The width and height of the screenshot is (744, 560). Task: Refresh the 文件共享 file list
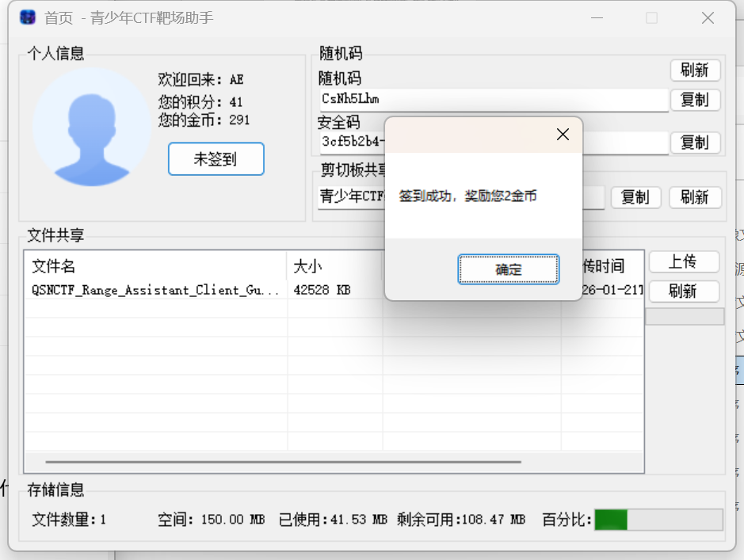pos(683,291)
